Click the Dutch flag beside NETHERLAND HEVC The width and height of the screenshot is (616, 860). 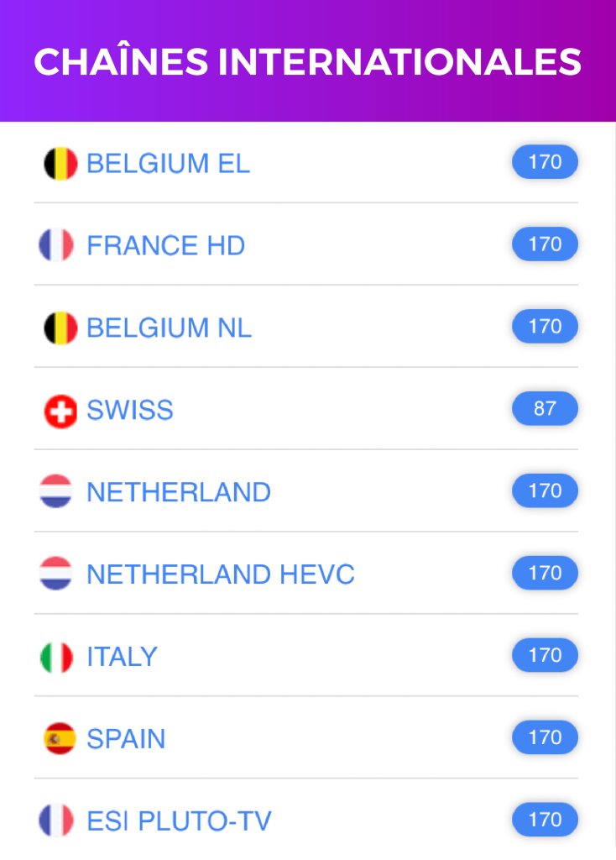pos(56,574)
